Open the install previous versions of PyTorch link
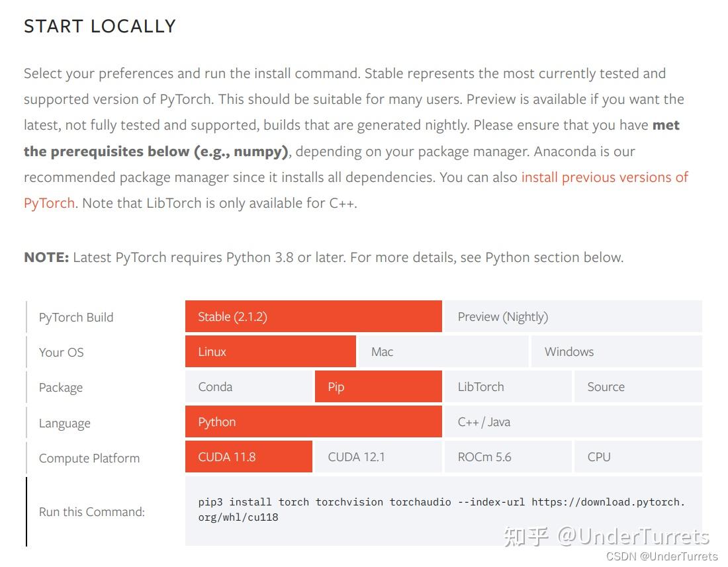The width and height of the screenshot is (728, 567). tap(604, 177)
